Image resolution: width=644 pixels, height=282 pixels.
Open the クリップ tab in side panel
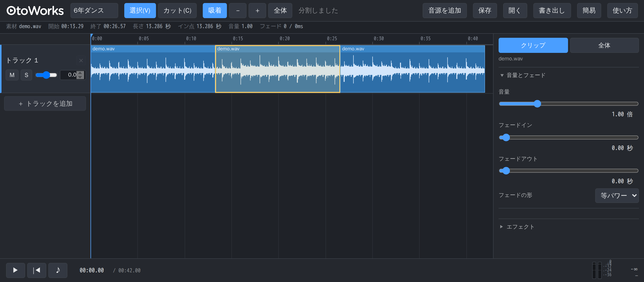(533, 45)
